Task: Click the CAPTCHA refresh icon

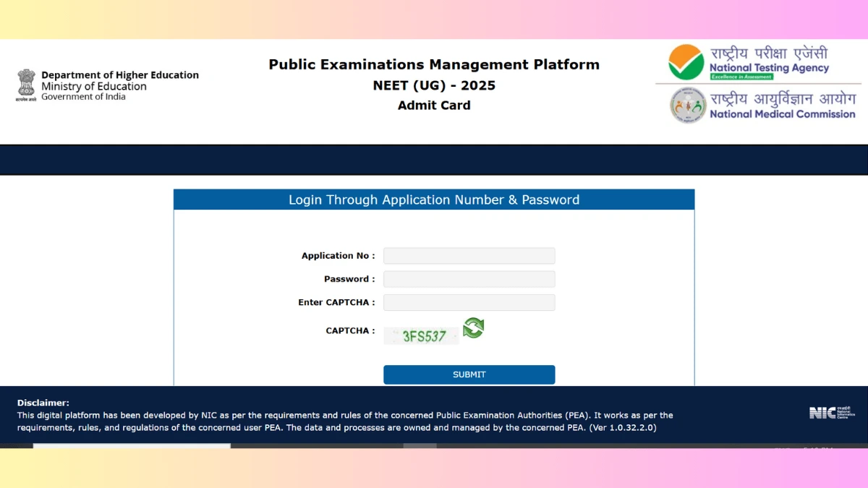Action: pos(474,328)
